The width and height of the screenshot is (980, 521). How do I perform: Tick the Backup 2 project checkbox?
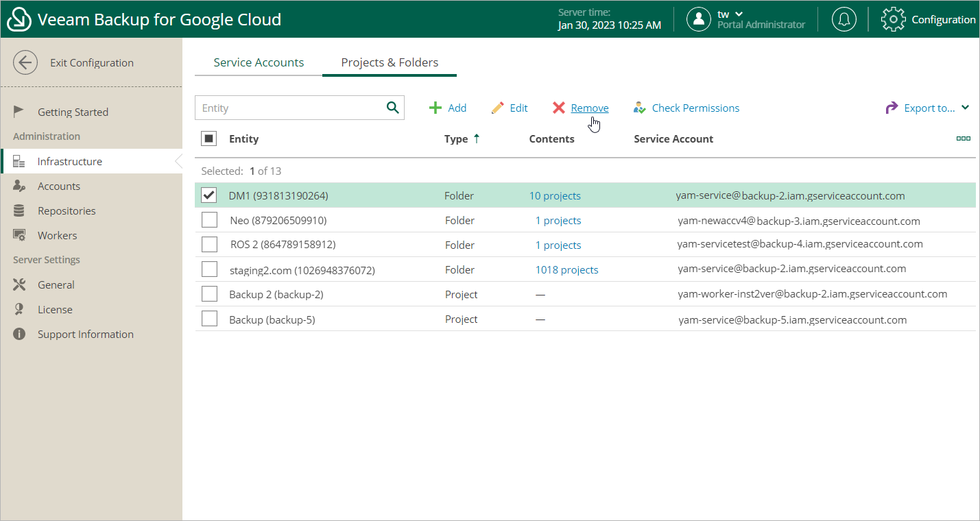[209, 294]
